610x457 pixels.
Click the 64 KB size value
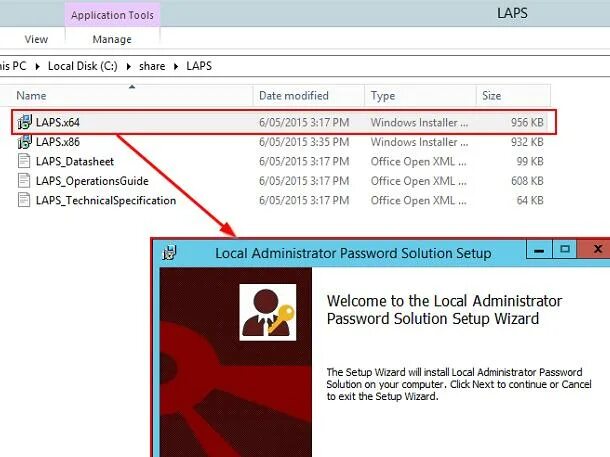click(530, 200)
